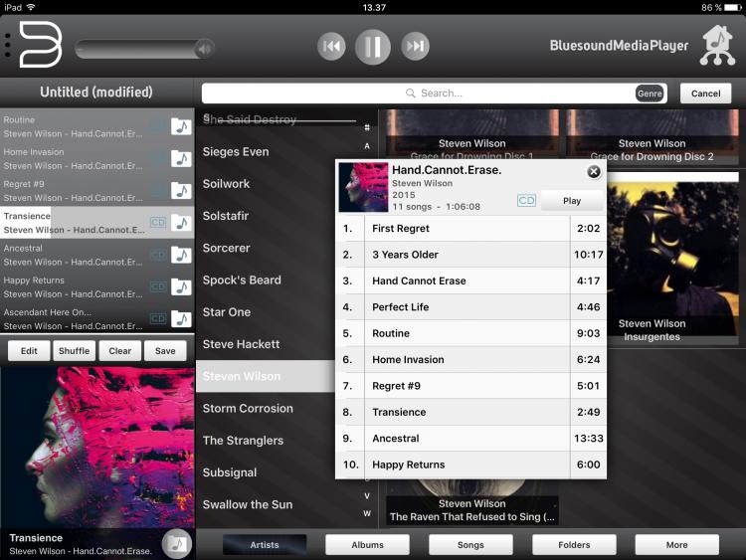Open The Raven That Refused to Sing album

click(x=471, y=502)
